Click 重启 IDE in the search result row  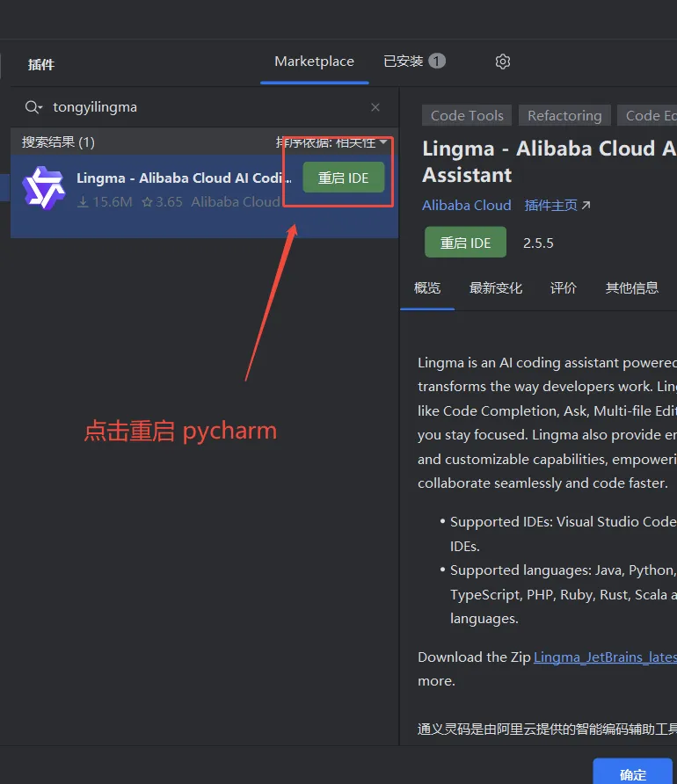click(344, 178)
